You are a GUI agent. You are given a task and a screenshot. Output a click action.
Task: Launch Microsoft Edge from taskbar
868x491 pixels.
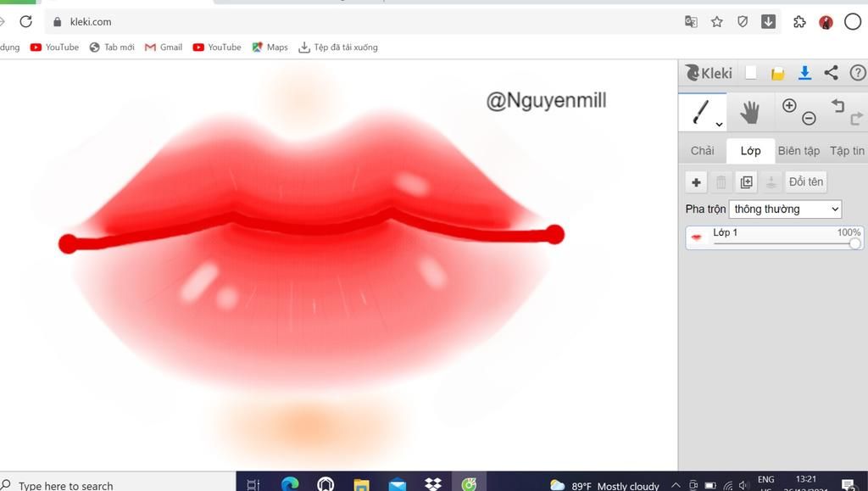[290, 484]
